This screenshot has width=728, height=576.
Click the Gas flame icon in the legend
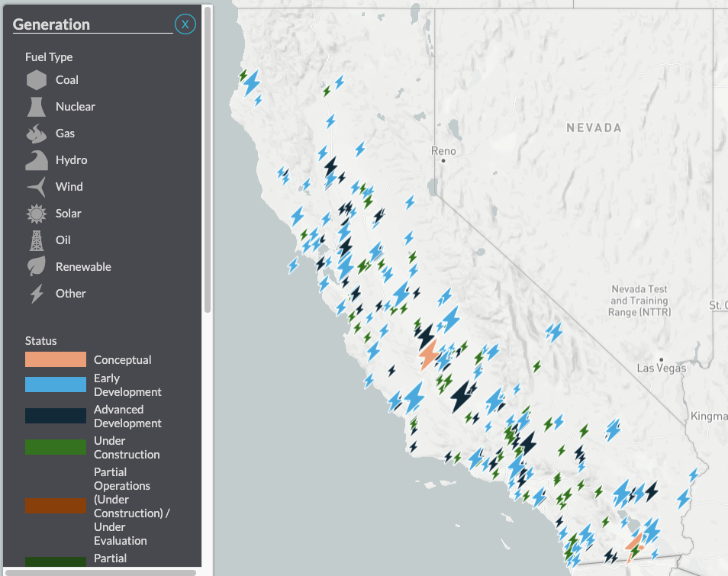pos(37,133)
